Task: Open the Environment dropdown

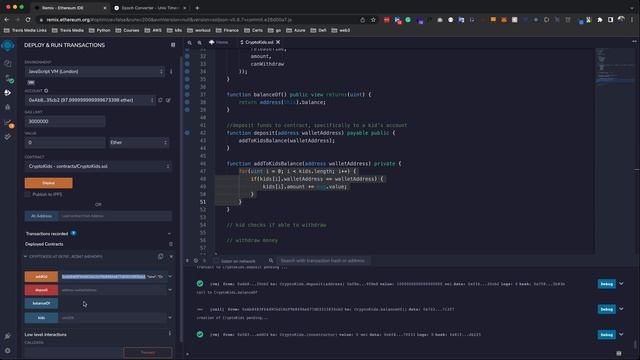Action: [x=95, y=71]
